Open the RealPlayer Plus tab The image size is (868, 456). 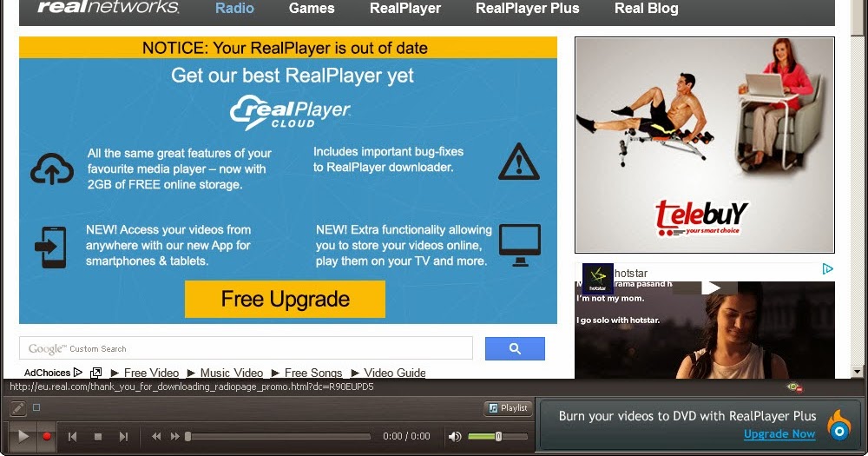(528, 9)
